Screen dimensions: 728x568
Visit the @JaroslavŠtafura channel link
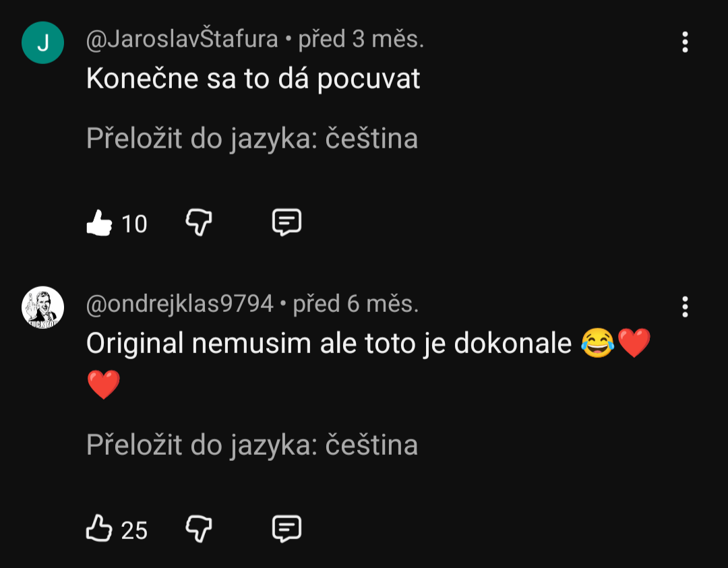tap(182, 39)
